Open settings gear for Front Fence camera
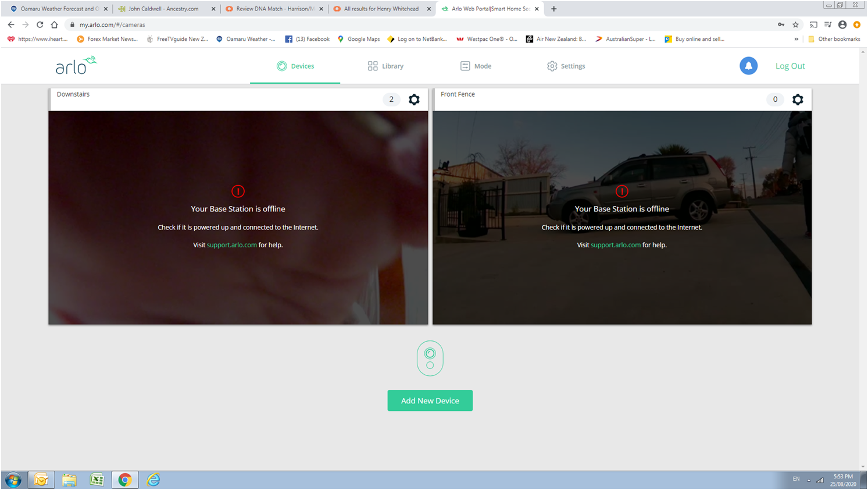868x490 pixels. tap(798, 100)
